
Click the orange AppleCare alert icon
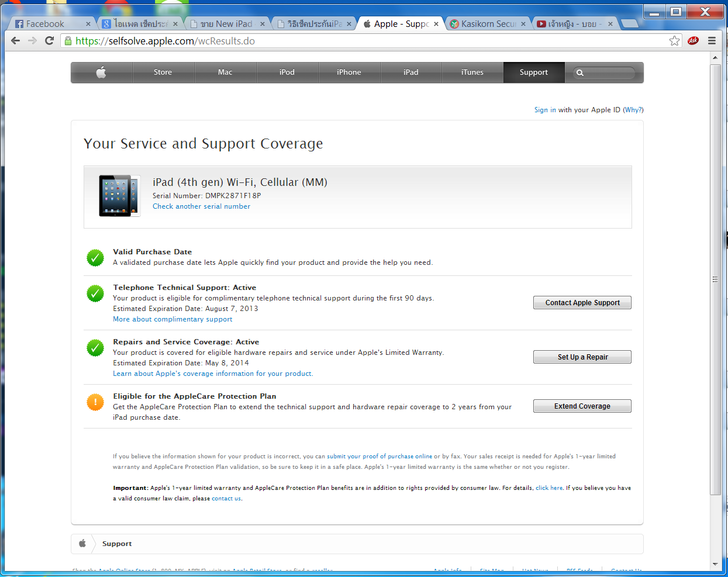(x=95, y=402)
